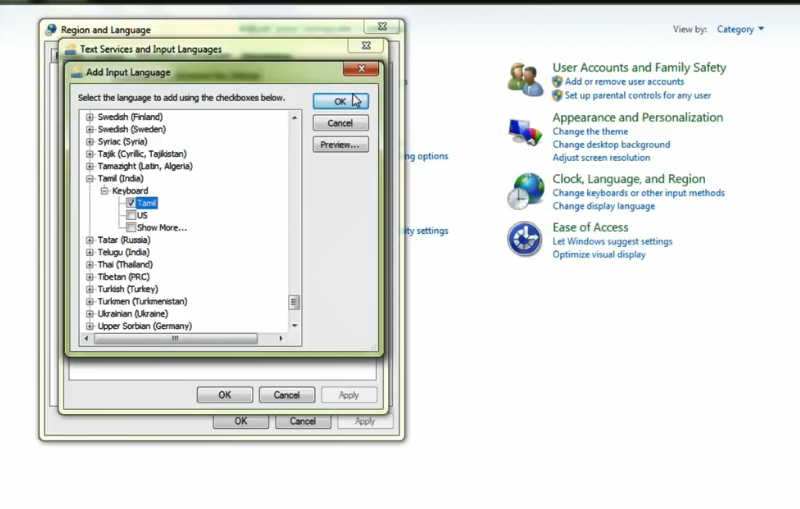Viewport: 800px width, 509px height.
Task: Expand Tajik (Cyrillic, Tajikistan) node
Action: [90, 154]
